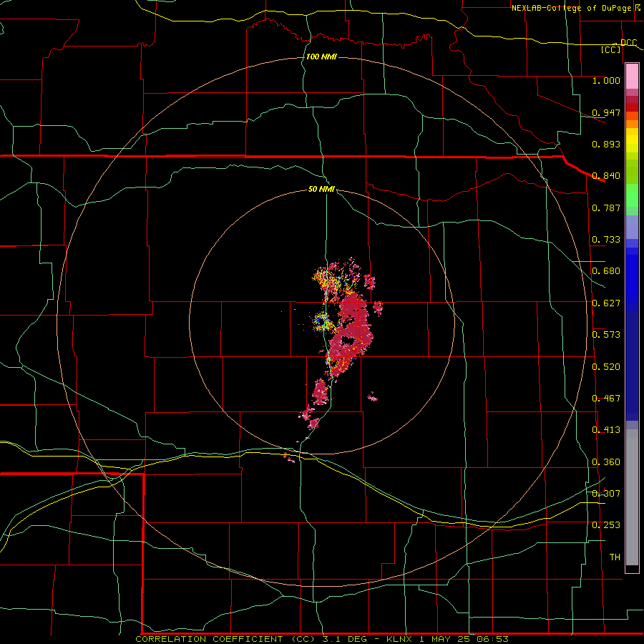Click the 0.253 color scale value
Image resolution: width=644 pixels, height=644 pixels.
click(x=606, y=525)
